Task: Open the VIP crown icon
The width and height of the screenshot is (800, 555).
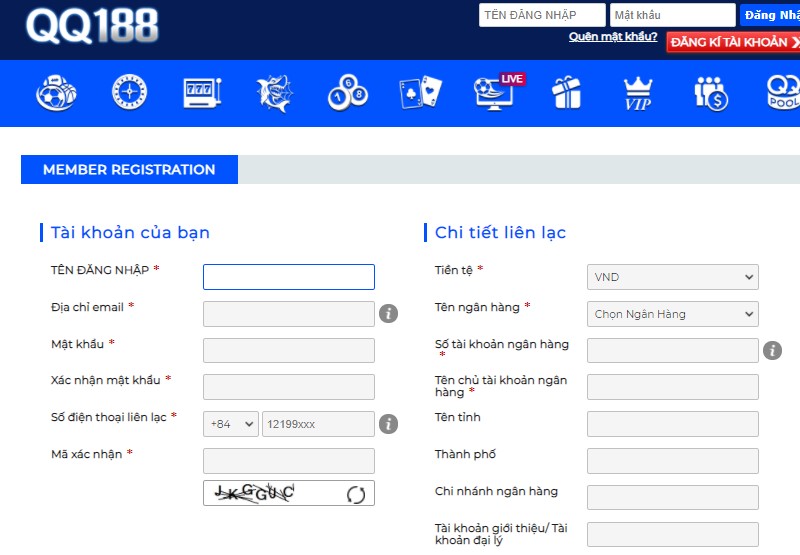Action: (x=638, y=93)
